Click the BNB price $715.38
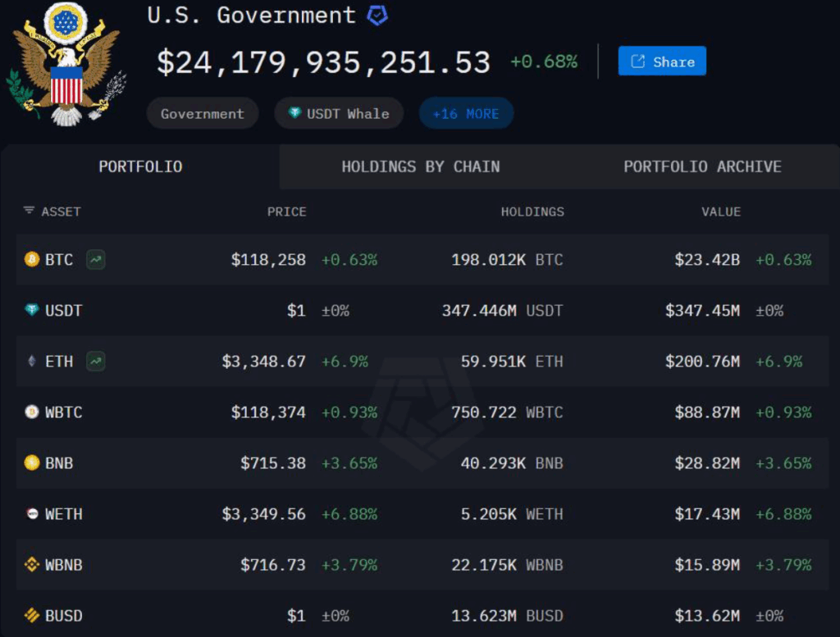Image resolution: width=840 pixels, height=637 pixels. coord(273,463)
